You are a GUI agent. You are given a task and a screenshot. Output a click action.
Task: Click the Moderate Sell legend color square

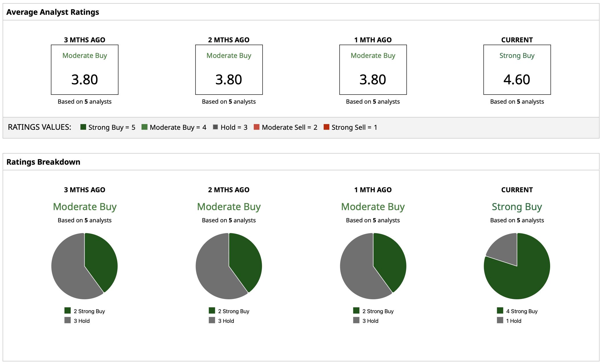coord(257,127)
